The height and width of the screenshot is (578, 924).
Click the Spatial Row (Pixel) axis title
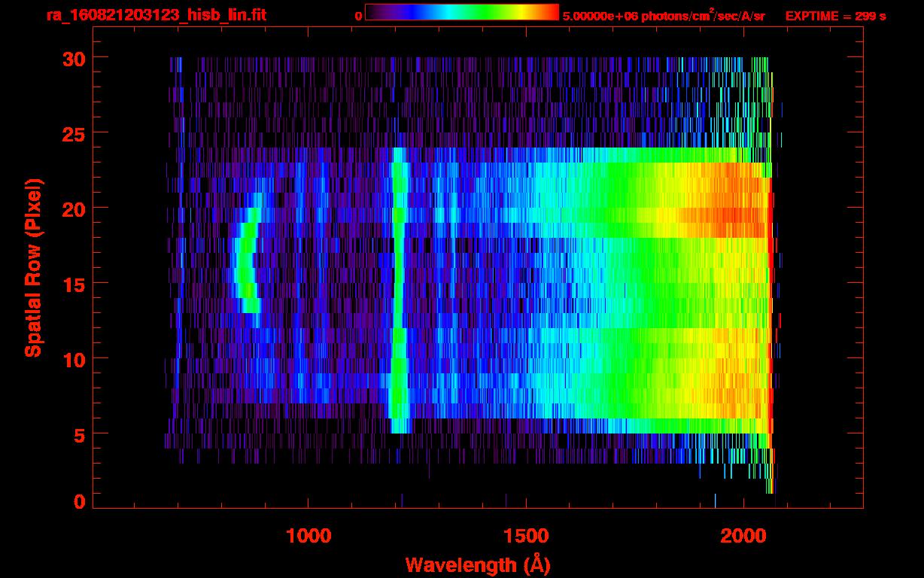point(33,268)
